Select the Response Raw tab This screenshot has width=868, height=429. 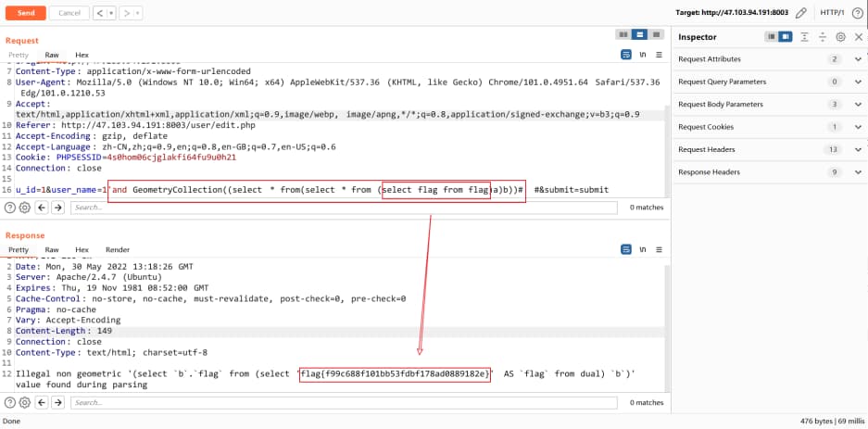(x=52, y=249)
